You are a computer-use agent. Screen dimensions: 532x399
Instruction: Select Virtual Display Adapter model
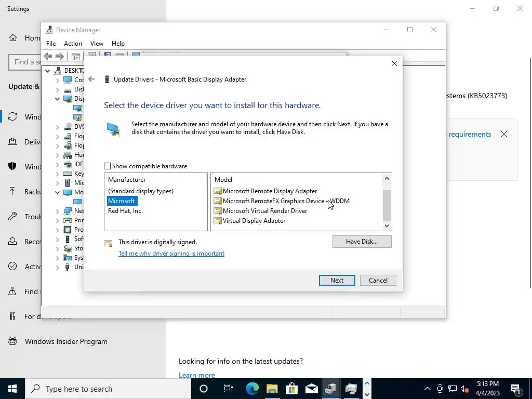(x=254, y=220)
